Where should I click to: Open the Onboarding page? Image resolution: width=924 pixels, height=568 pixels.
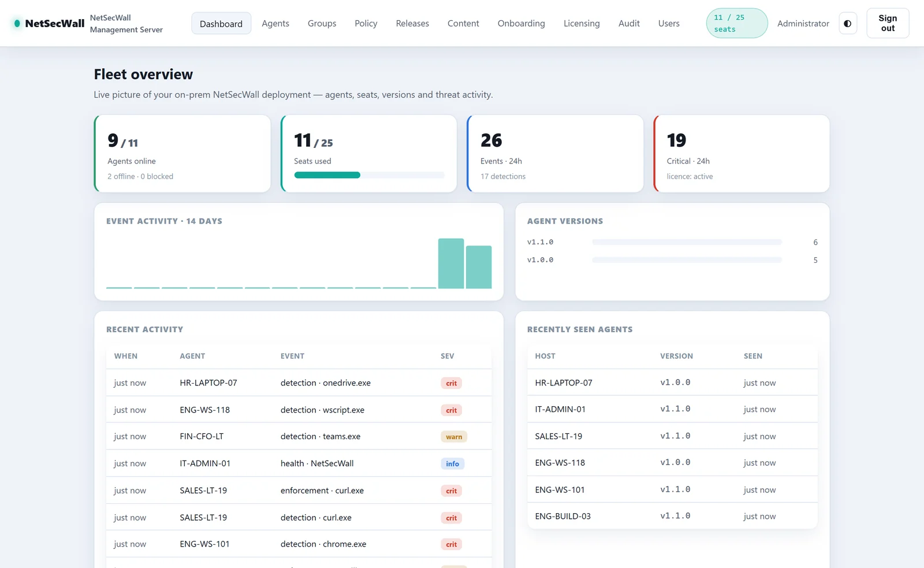pos(521,24)
